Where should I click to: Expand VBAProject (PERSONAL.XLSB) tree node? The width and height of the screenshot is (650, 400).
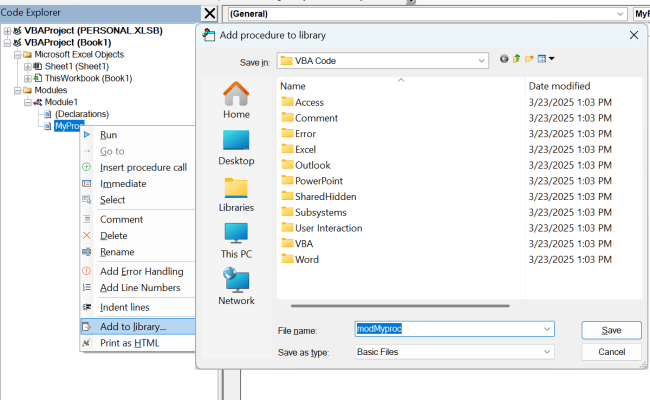pyautogui.click(x=7, y=31)
